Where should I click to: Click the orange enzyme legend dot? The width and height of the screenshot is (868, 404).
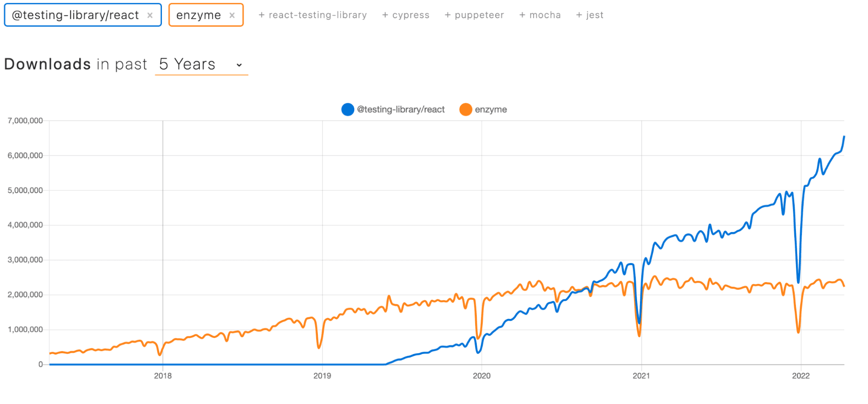coord(465,109)
